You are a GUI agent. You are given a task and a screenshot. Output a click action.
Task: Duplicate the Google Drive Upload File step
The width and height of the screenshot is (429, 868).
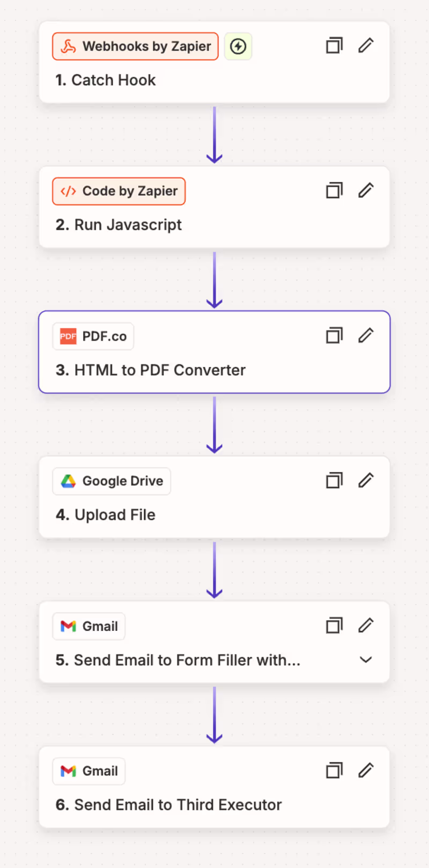click(334, 481)
